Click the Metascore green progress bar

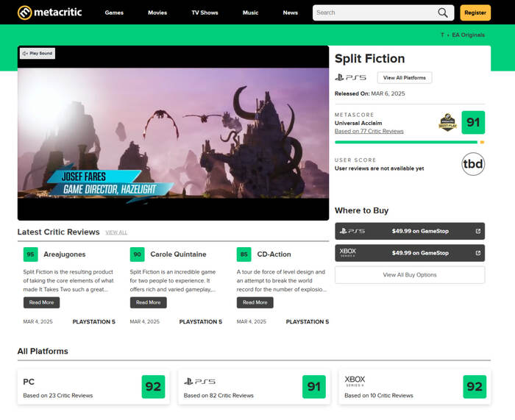(406, 142)
